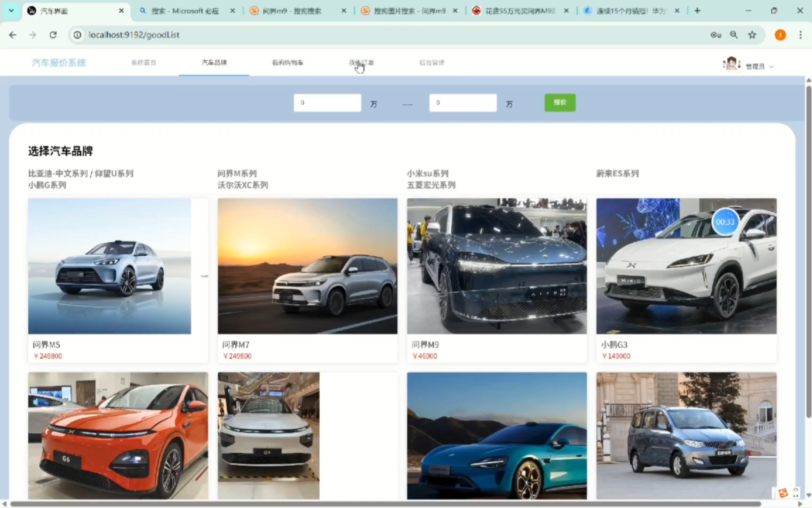
Task: Open the 系统首页 menu item
Action: pyautogui.click(x=143, y=62)
